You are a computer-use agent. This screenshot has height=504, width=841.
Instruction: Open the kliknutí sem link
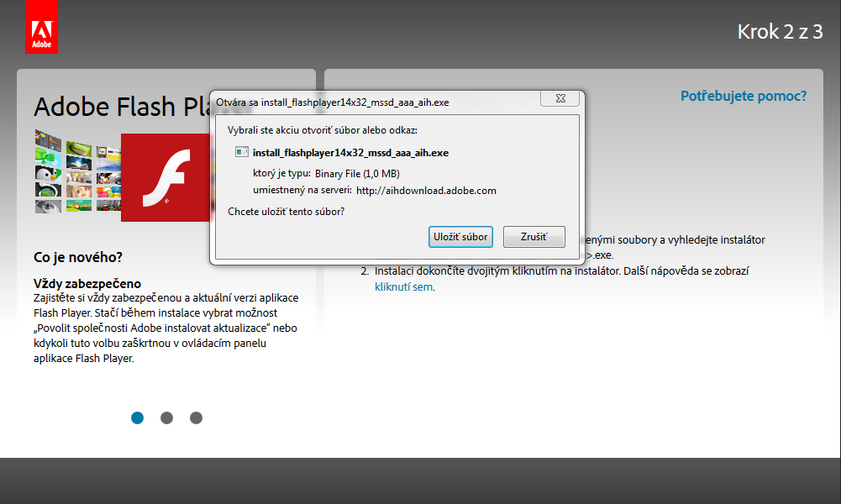pos(403,286)
